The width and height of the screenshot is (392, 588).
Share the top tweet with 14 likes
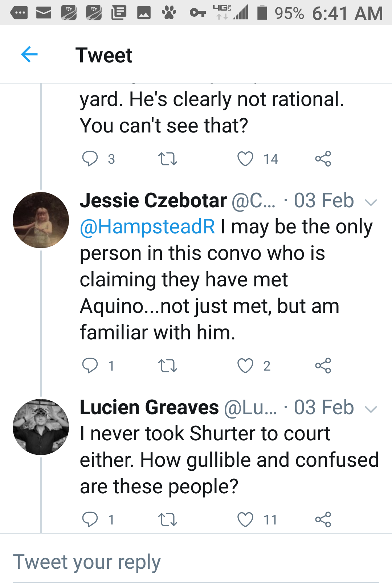tap(323, 159)
